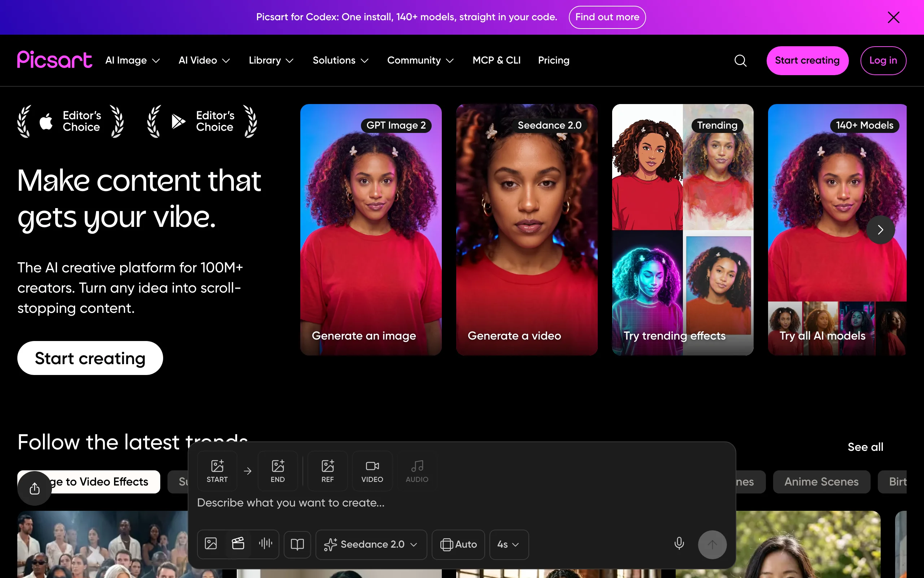Switch to audio generation waveform mode
The image size is (924, 578).
pos(265,544)
